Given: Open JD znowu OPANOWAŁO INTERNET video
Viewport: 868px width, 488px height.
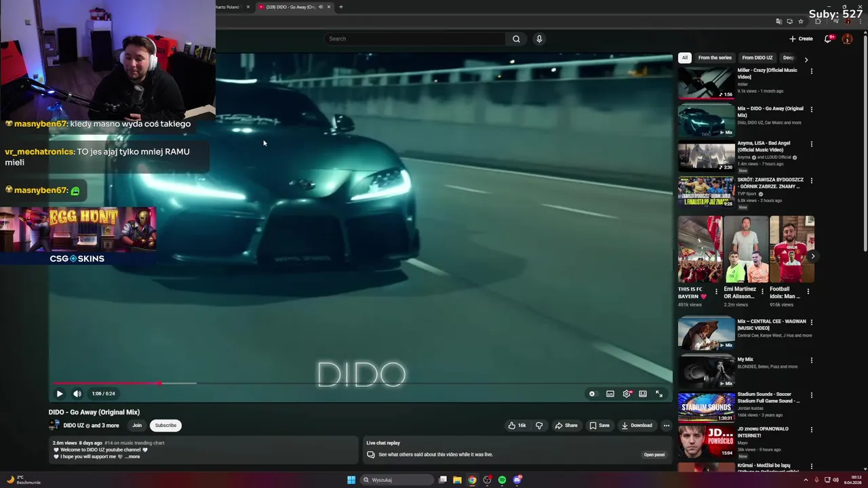Looking at the screenshot, I should pyautogui.click(x=706, y=442).
